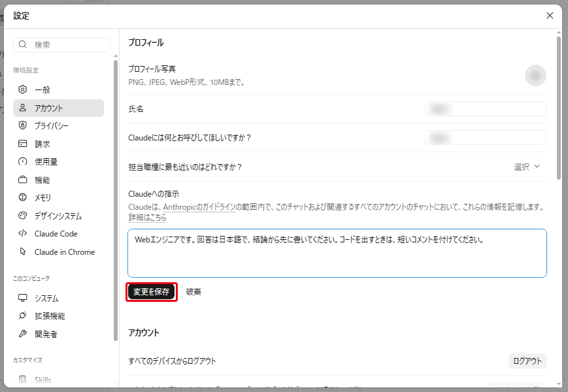Select the メモリ sidebar entry
This screenshot has width=568, height=392.
[x=58, y=197]
